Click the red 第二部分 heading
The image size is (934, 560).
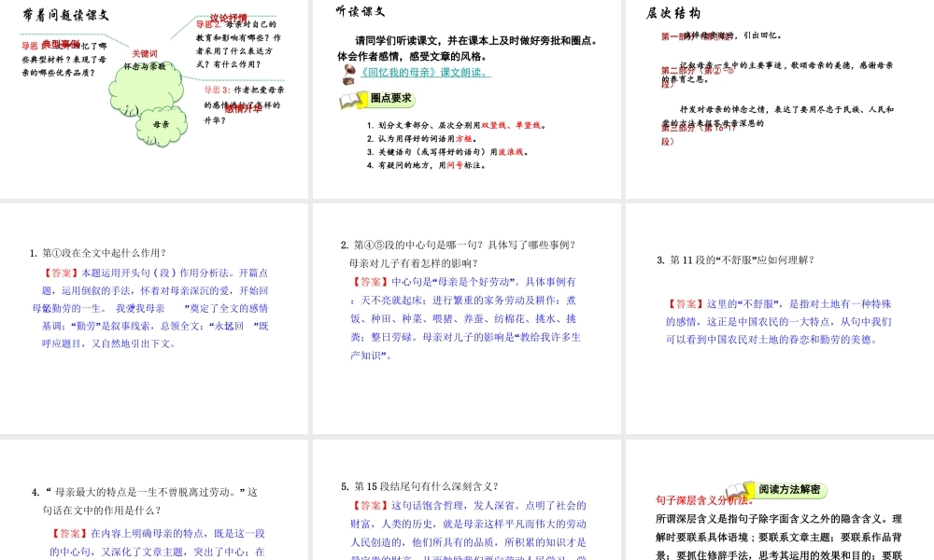[x=697, y=77]
